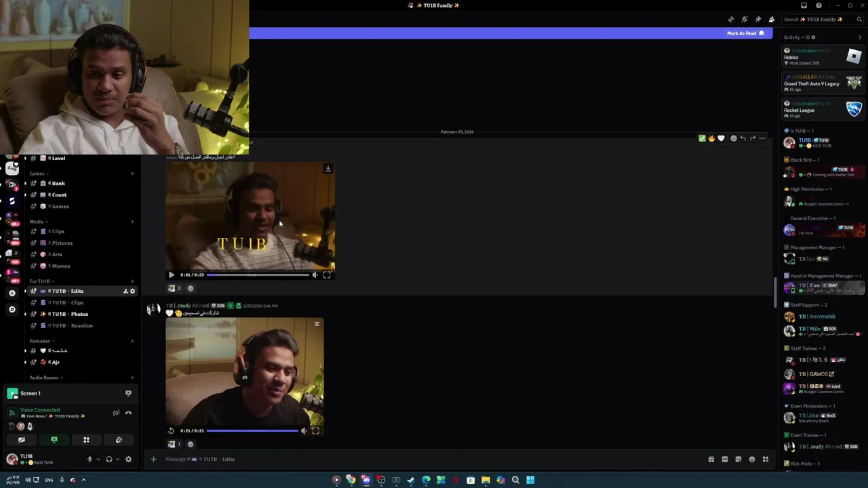Open the gift icon in message bar
The image size is (868, 488).
[x=711, y=460]
